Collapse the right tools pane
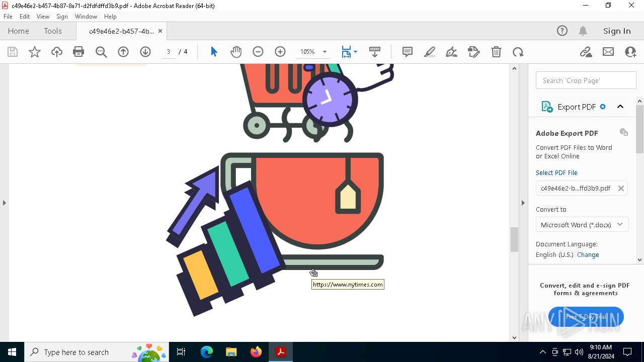 click(523, 203)
